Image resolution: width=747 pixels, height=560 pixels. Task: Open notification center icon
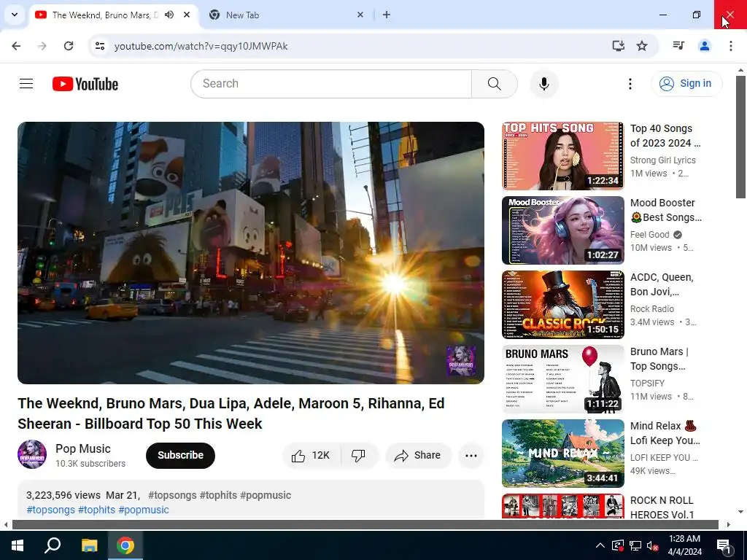[x=724, y=545]
